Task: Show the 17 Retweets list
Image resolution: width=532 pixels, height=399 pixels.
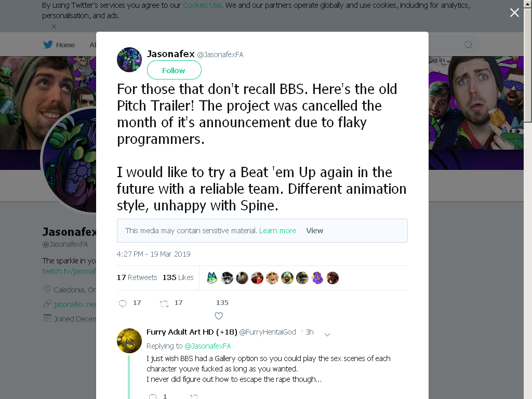Action: (x=137, y=277)
